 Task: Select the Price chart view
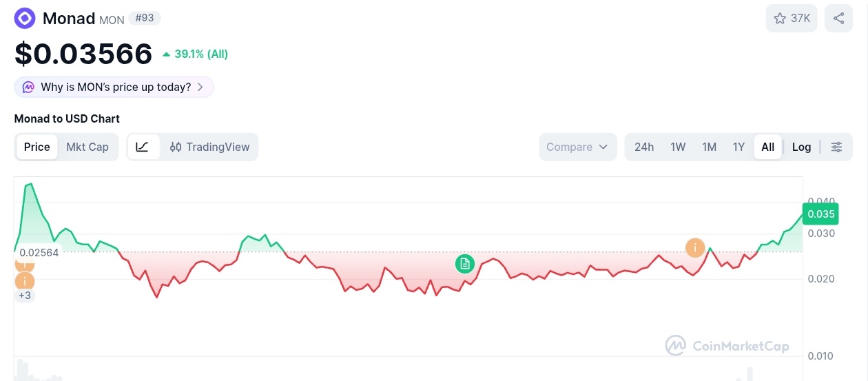[x=37, y=147]
